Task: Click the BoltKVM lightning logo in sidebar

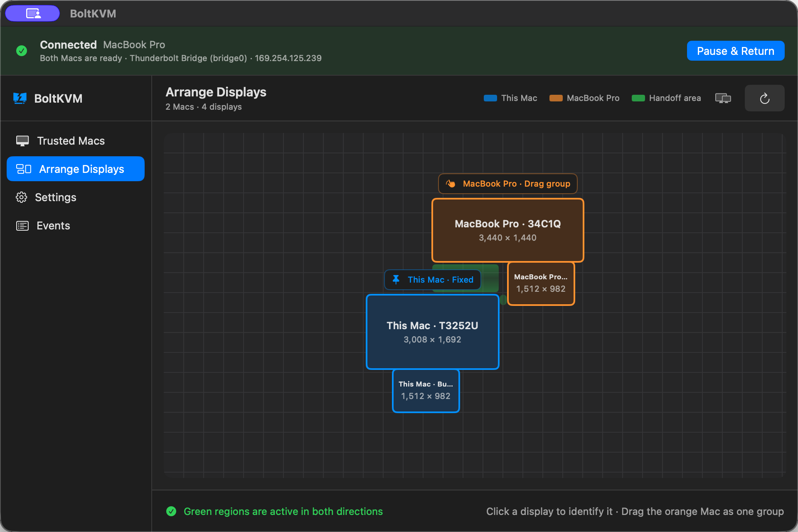Action: point(20,99)
